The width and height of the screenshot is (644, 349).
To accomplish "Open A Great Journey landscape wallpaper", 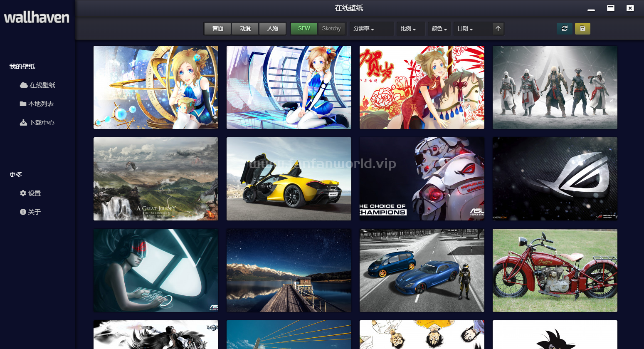I will [x=156, y=179].
